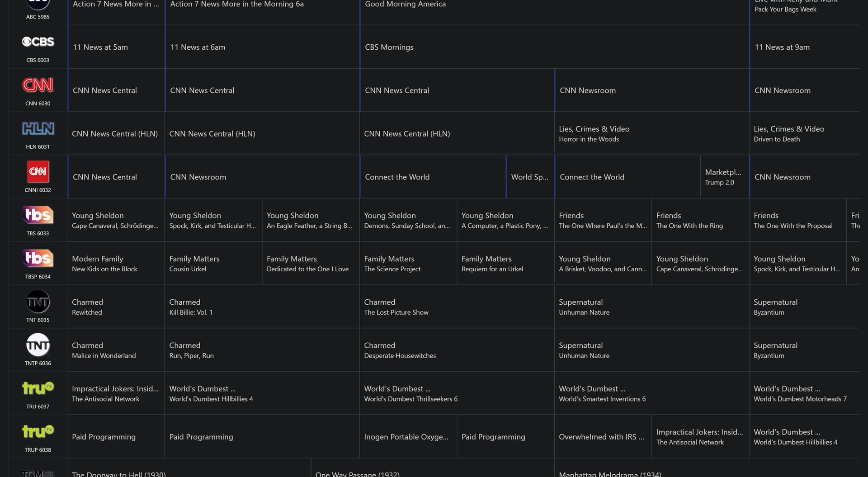This screenshot has width=868, height=477.
Task: Open Family Matters Cousin Urkel episode
Action: coord(213,264)
